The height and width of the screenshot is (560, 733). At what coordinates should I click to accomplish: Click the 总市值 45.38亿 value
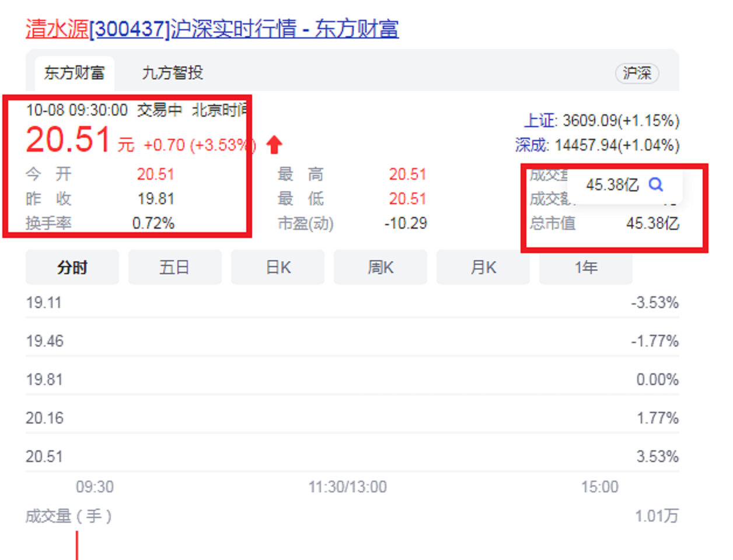(652, 223)
